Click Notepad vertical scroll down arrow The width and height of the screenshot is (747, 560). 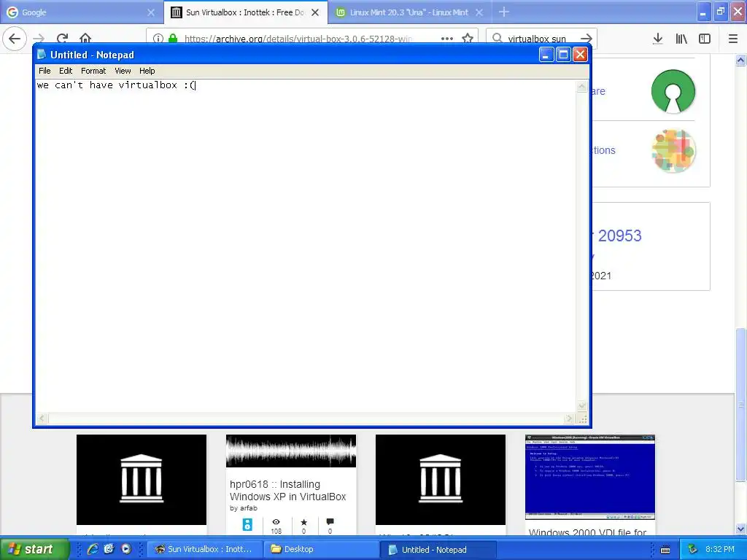click(x=581, y=405)
